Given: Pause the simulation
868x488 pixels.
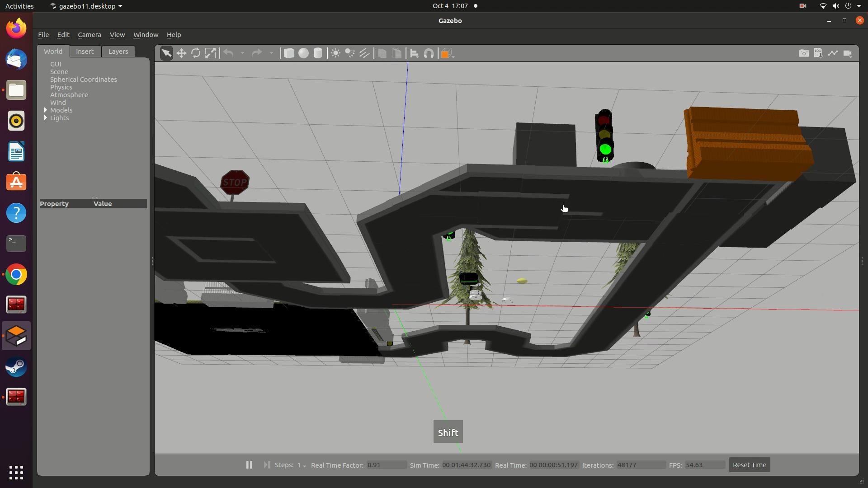Looking at the screenshot, I should (249, 465).
